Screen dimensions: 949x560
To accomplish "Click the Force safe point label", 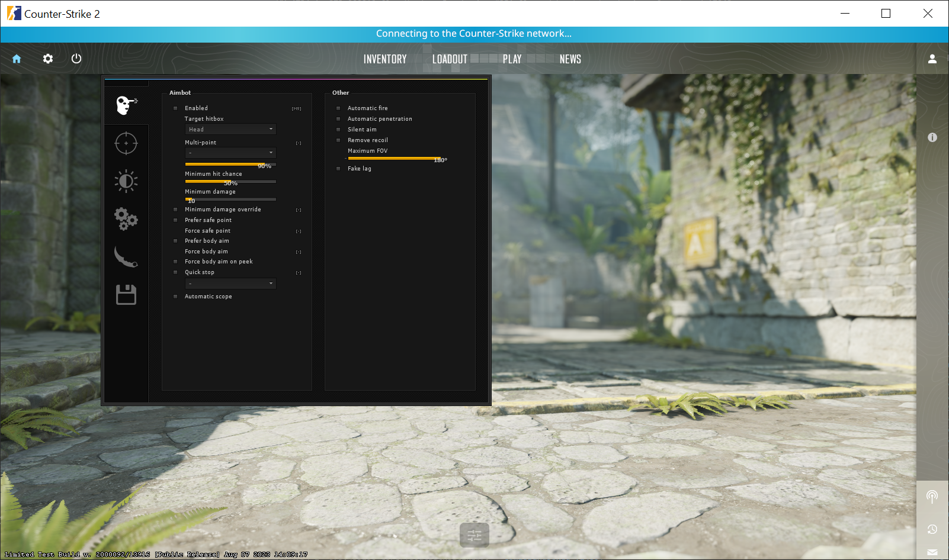I will click(208, 231).
